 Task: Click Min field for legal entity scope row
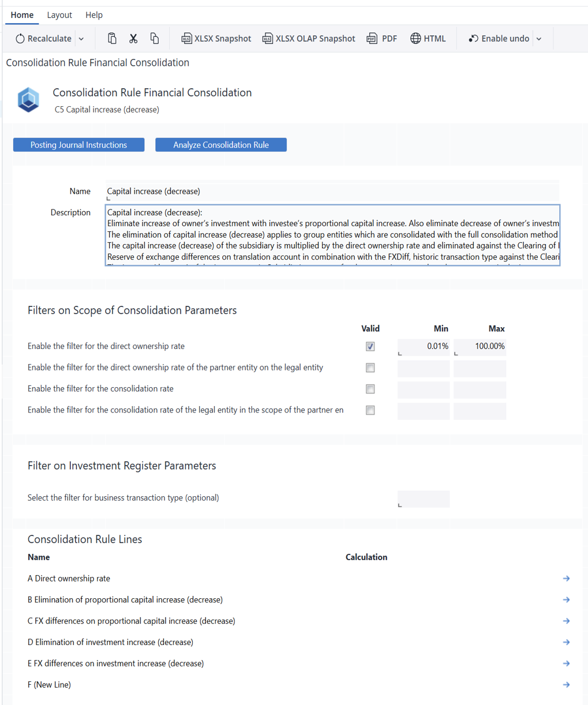point(424,411)
